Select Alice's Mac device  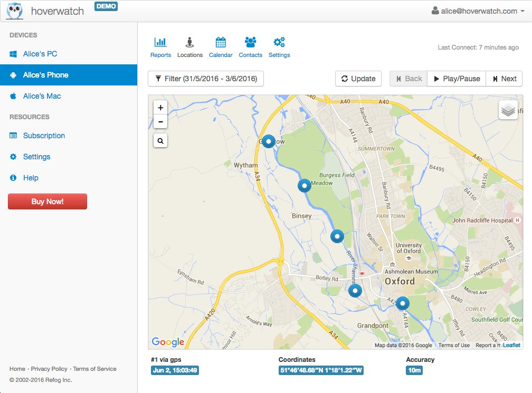42,96
